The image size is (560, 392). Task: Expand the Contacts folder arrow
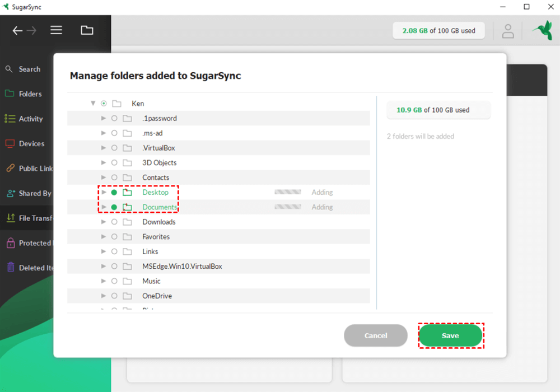pos(103,178)
